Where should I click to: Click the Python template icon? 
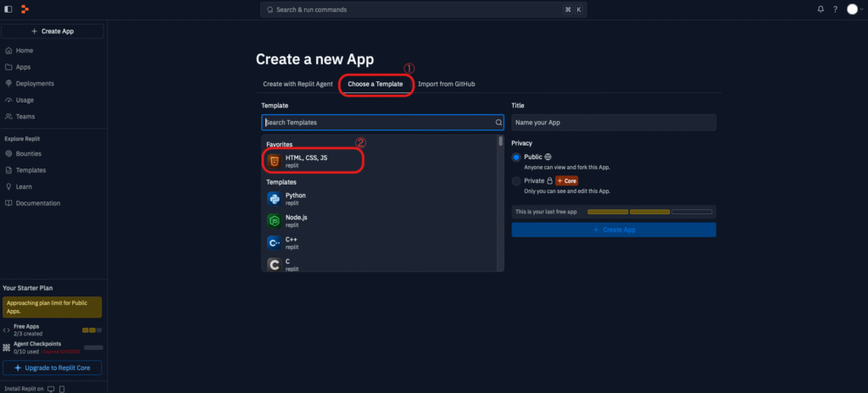(x=274, y=199)
